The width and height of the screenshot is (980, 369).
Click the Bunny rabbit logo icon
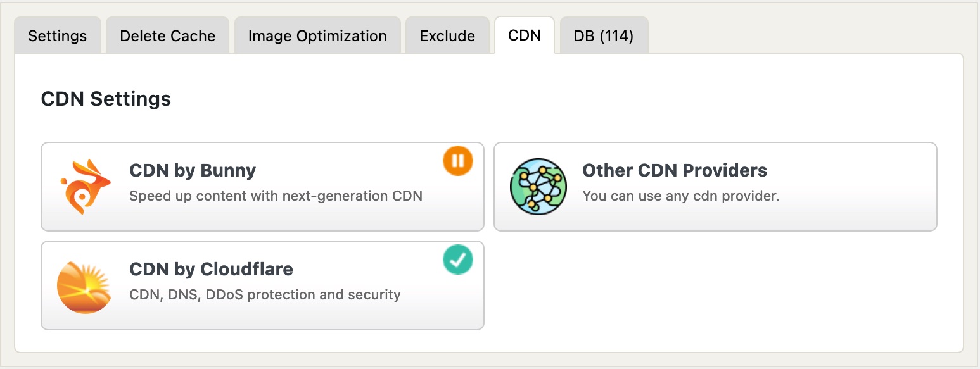click(86, 187)
